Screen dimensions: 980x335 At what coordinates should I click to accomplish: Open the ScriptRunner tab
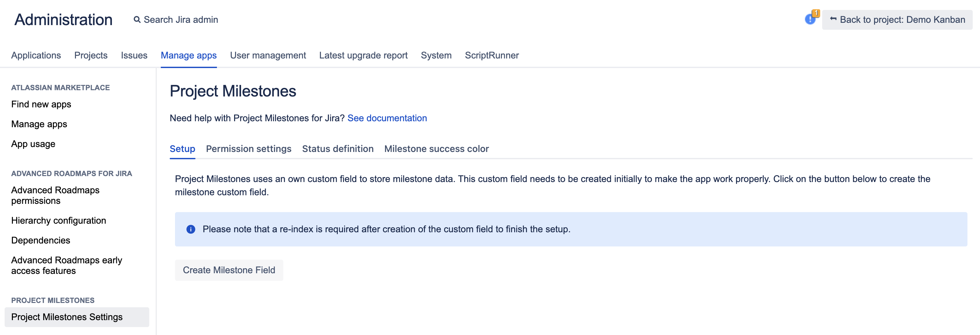(492, 55)
